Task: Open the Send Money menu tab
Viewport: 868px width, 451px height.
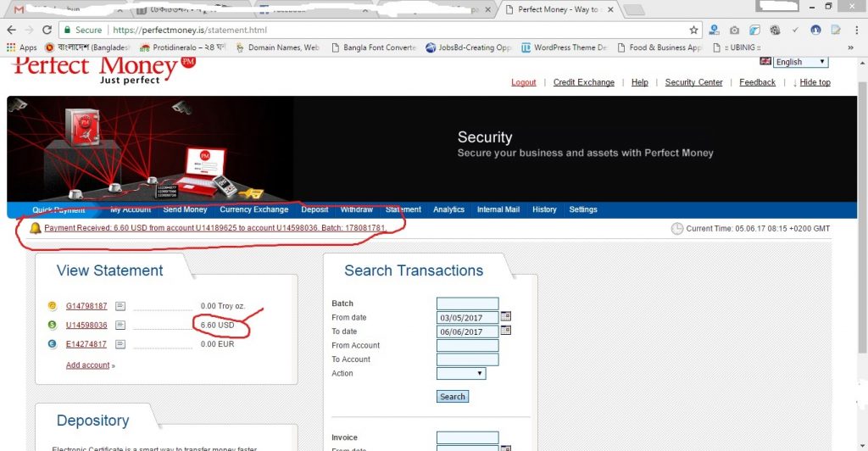Action: (x=185, y=209)
